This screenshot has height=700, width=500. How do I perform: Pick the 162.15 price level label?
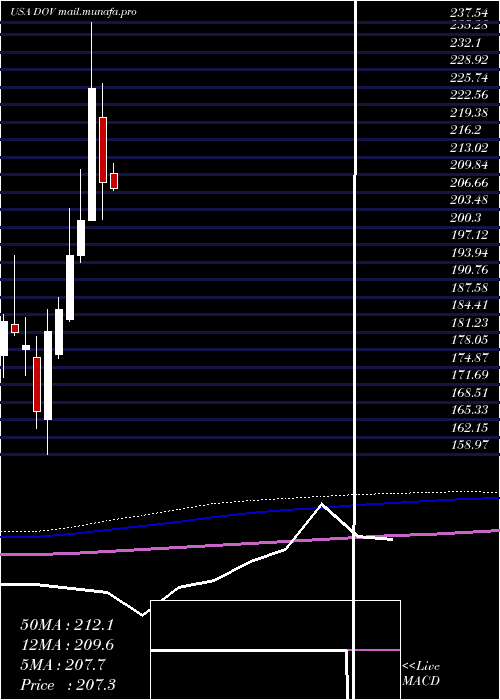pos(469,428)
